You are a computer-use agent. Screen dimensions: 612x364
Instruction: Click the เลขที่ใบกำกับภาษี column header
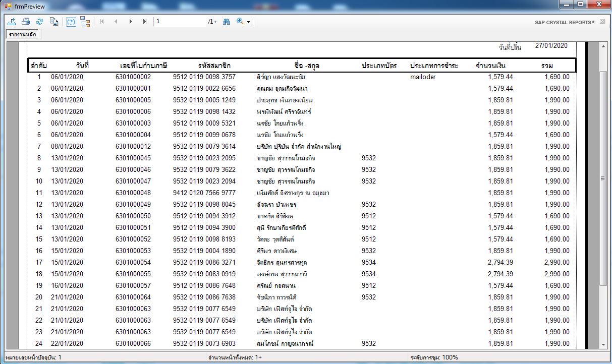143,66
